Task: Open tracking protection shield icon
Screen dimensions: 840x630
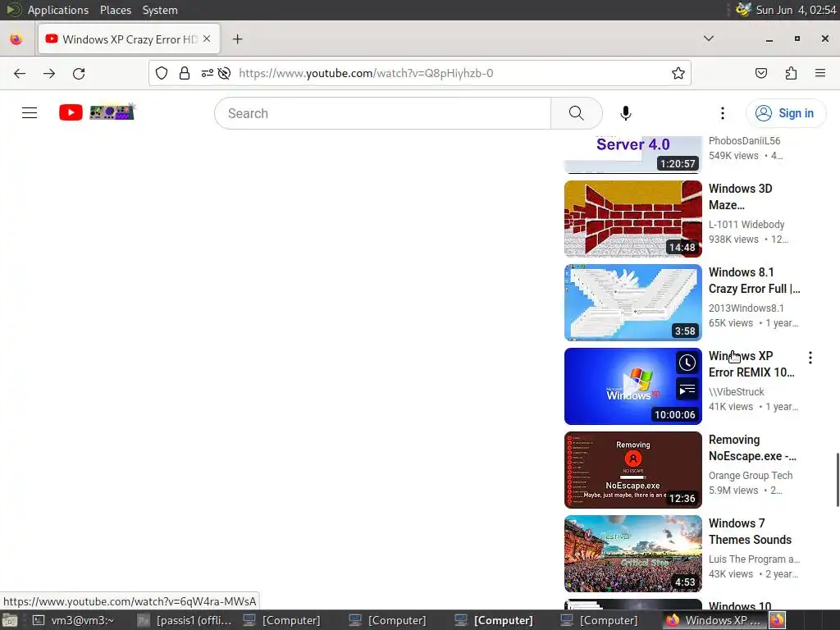Action: pos(162,73)
